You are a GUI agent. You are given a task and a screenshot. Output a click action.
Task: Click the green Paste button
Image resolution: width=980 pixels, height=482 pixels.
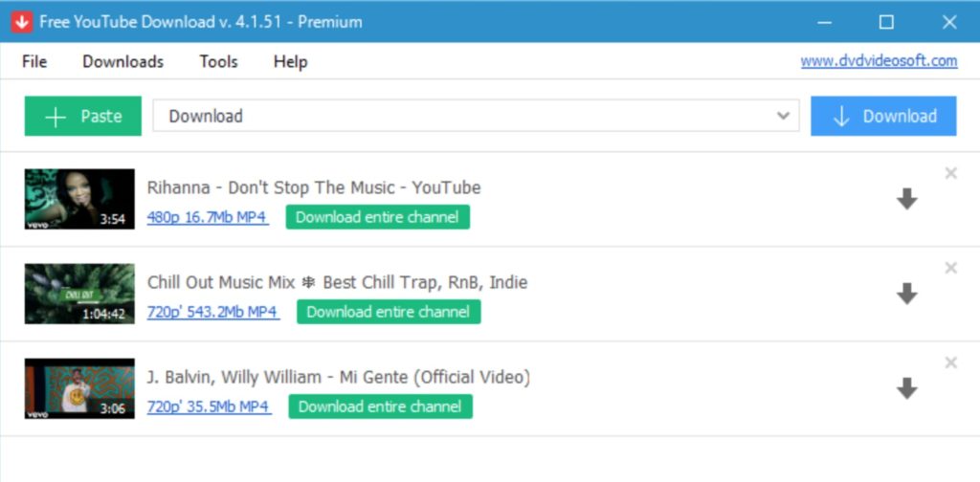point(83,116)
